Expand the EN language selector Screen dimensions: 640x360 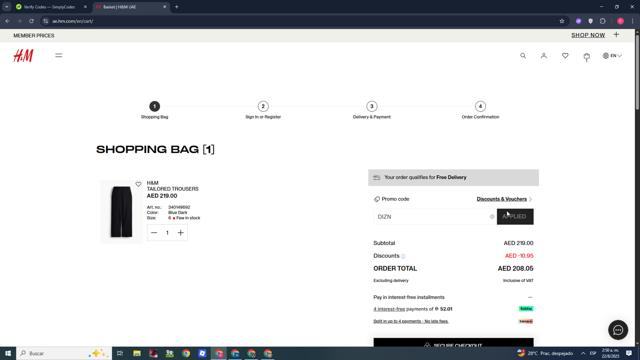[x=612, y=56]
